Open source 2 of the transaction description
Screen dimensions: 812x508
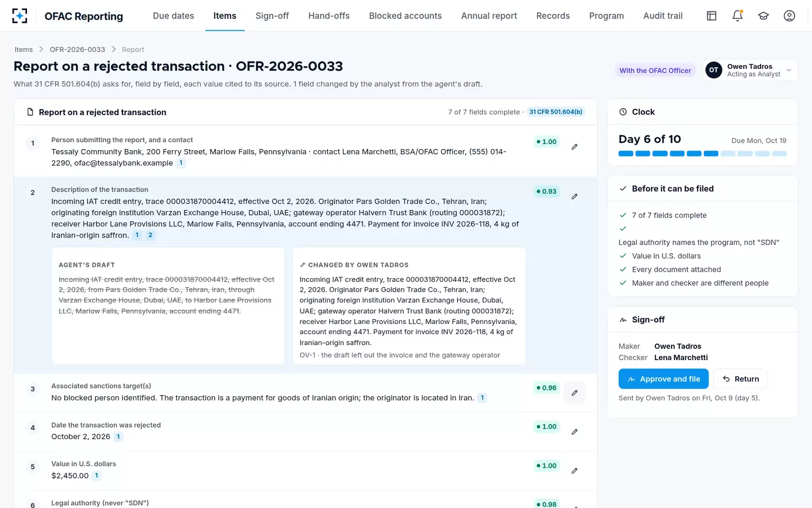150,235
